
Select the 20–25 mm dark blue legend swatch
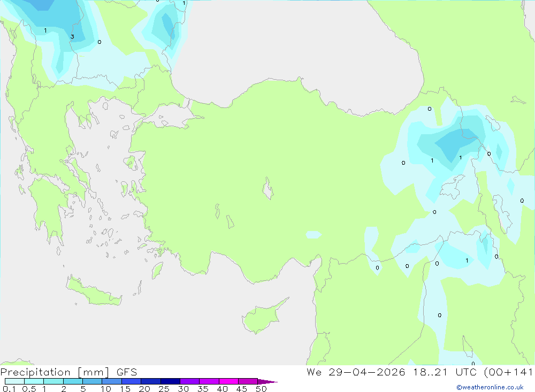click(x=151, y=381)
